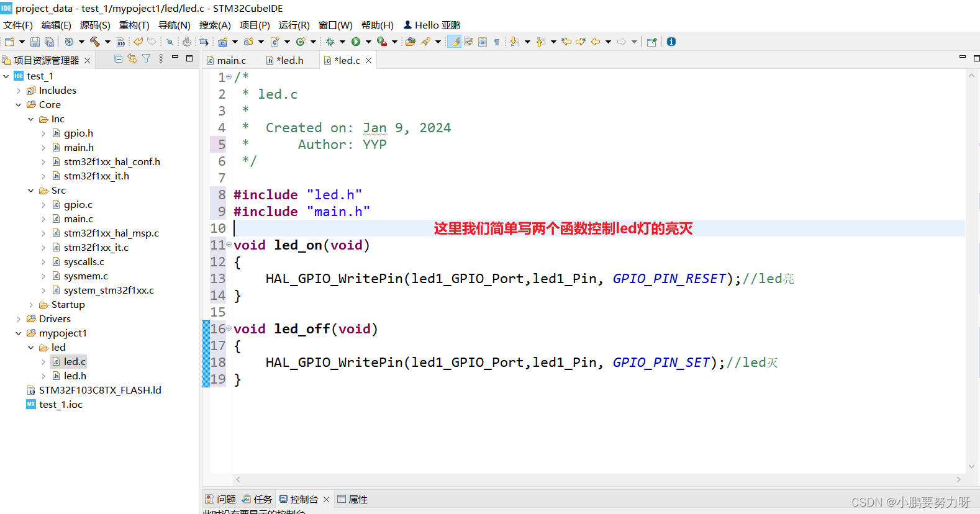This screenshot has height=514, width=980.
Task: Click the explorer Filter funnel icon
Action: 147,58
